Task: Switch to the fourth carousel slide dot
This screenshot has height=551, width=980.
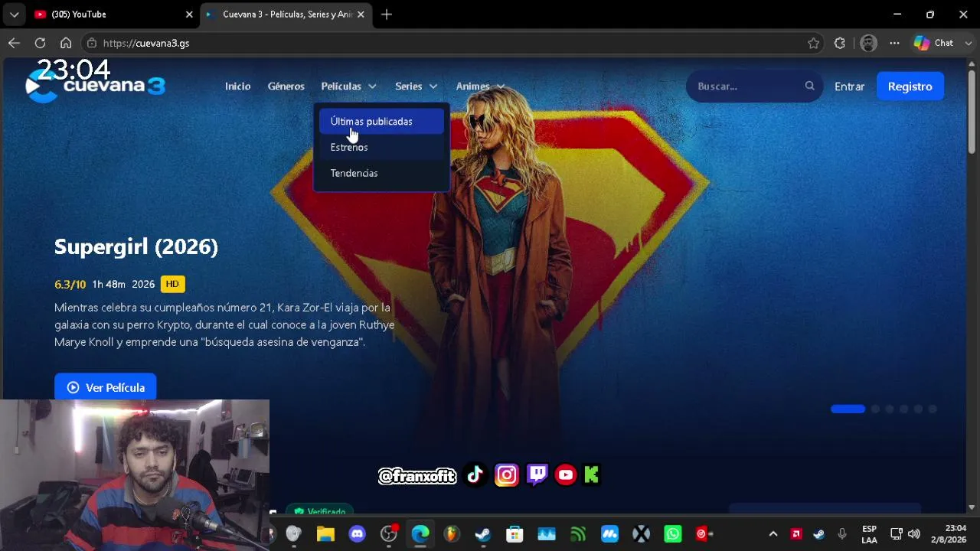Action: click(904, 409)
